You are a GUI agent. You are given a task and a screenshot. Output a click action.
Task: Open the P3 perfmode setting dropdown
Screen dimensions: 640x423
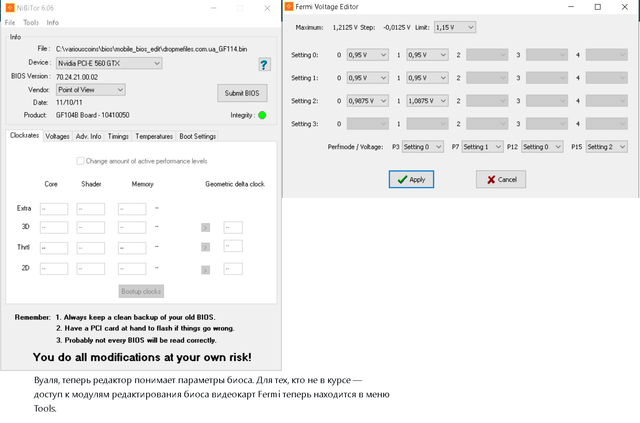click(x=423, y=147)
